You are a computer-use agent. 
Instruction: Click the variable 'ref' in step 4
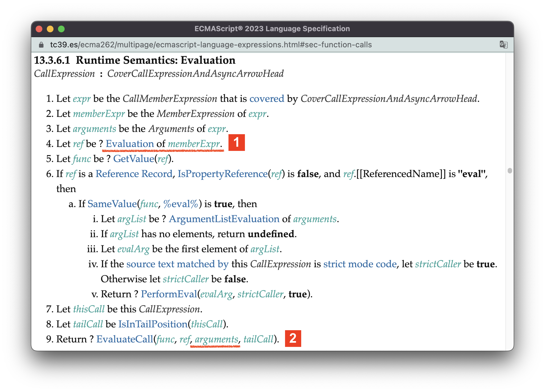pyautogui.click(x=78, y=144)
